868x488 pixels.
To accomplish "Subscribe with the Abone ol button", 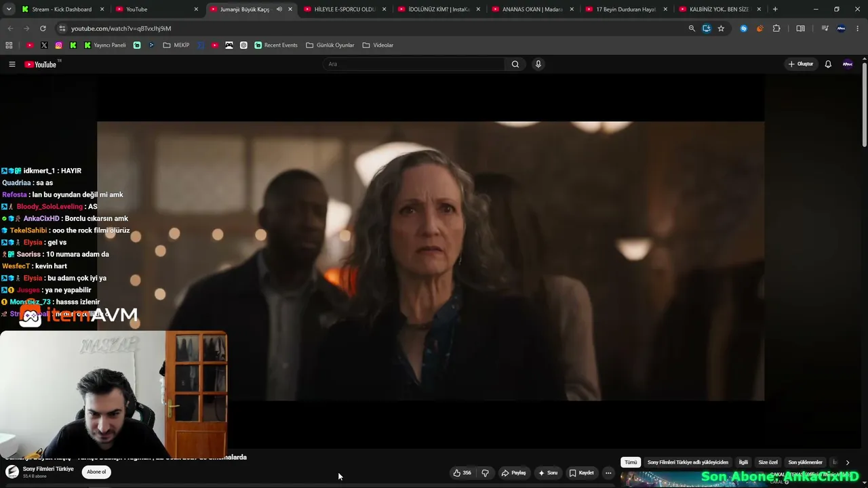I will pyautogui.click(x=96, y=472).
